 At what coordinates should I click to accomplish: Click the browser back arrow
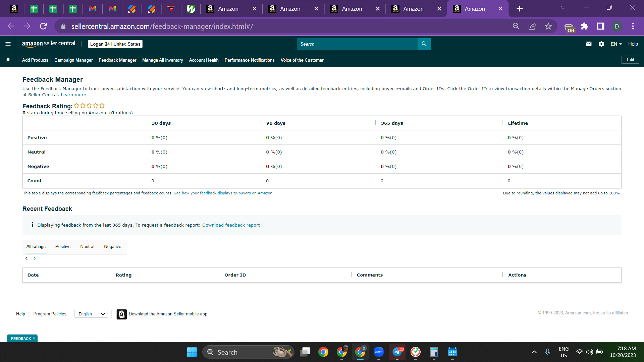coord(11,26)
